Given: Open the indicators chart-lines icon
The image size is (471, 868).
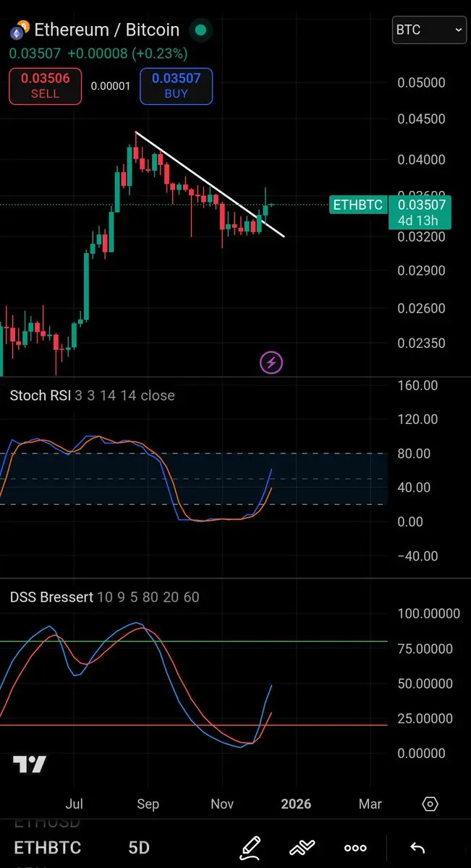Looking at the screenshot, I should 302,847.
